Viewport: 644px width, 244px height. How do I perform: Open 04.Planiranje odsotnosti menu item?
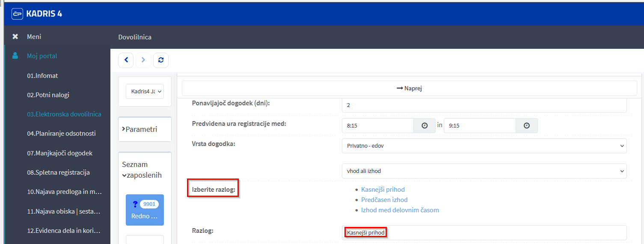61,134
